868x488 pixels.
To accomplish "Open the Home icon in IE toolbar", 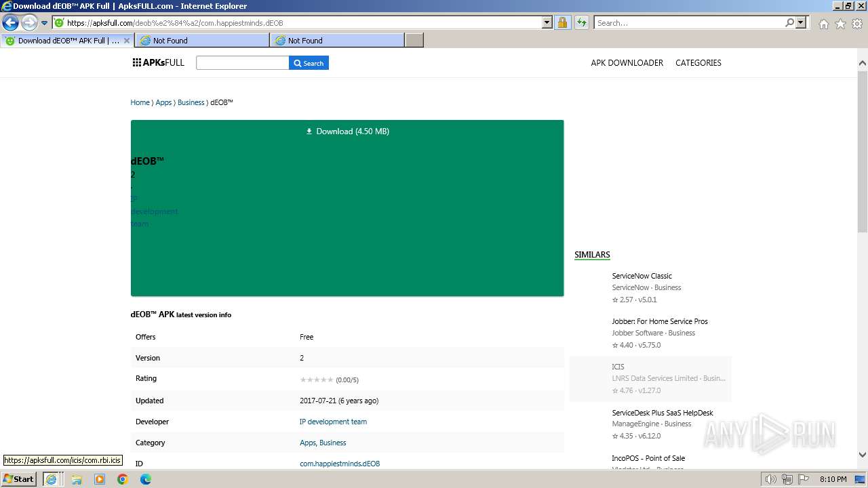I will click(823, 24).
